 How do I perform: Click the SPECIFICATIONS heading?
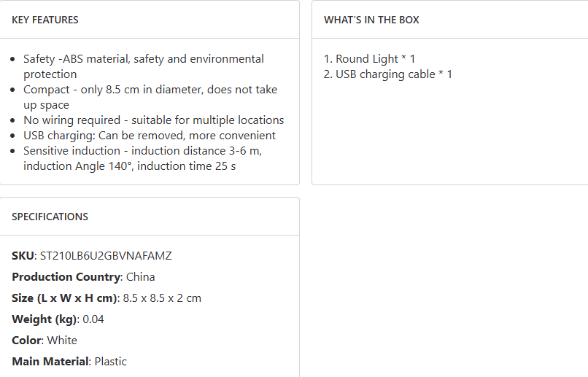(x=50, y=217)
